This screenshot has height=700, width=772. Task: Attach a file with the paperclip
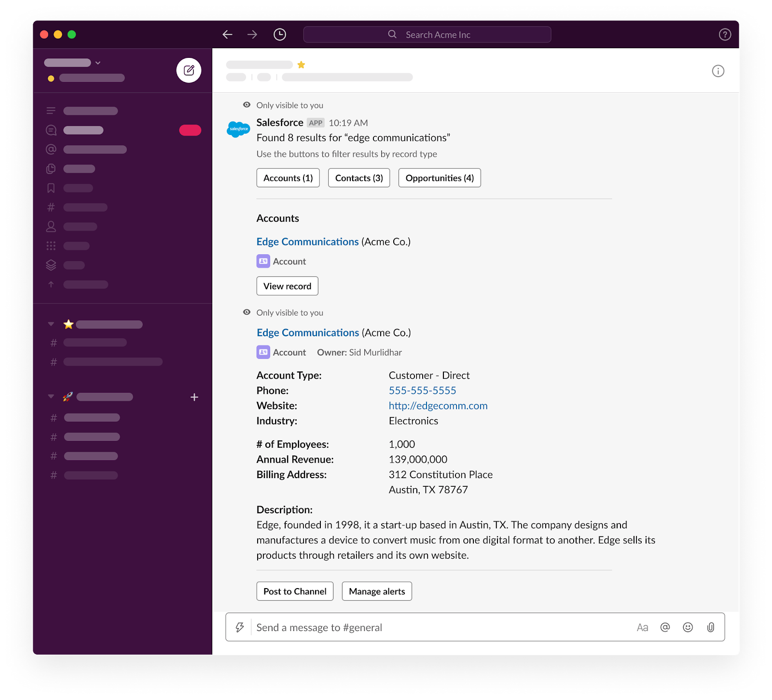coord(711,627)
